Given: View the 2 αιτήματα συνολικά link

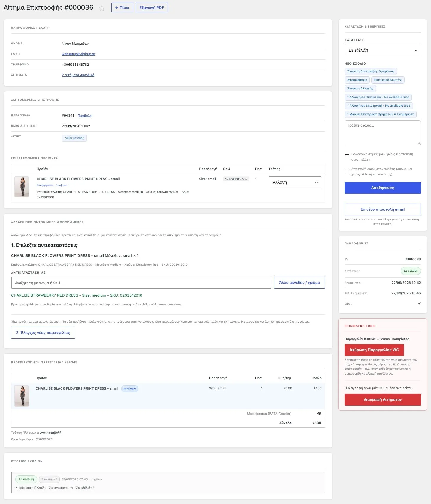Looking at the screenshot, I should (78, 75).
